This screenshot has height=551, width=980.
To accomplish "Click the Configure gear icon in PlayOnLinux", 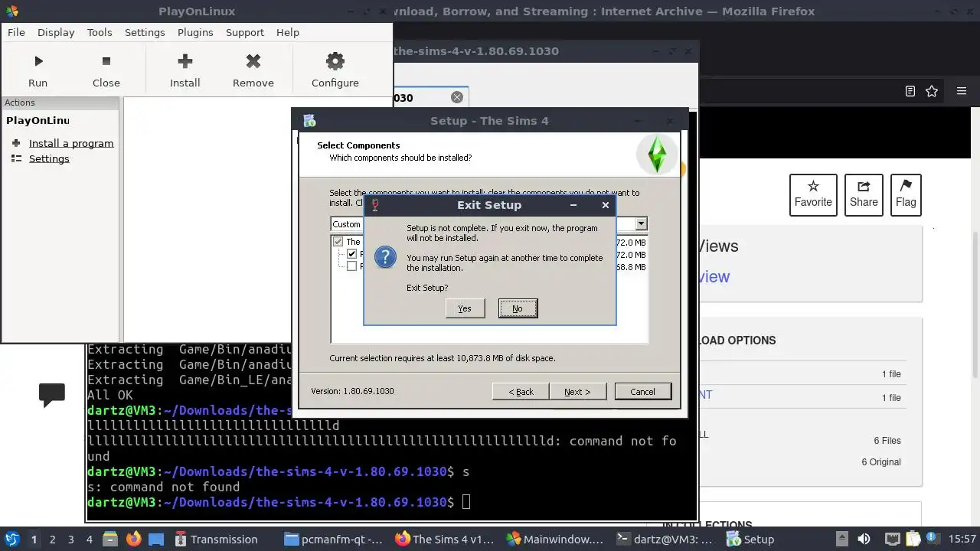I will point(335,61).
